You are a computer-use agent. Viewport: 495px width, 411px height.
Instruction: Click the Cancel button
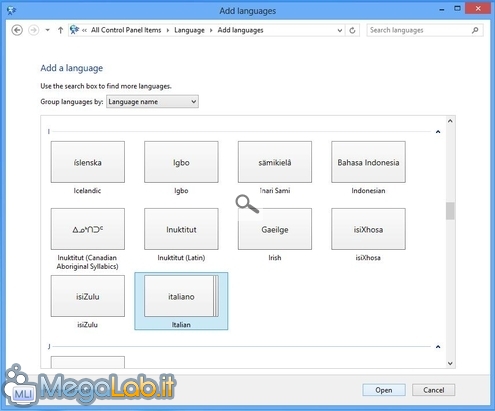[433, 390]
